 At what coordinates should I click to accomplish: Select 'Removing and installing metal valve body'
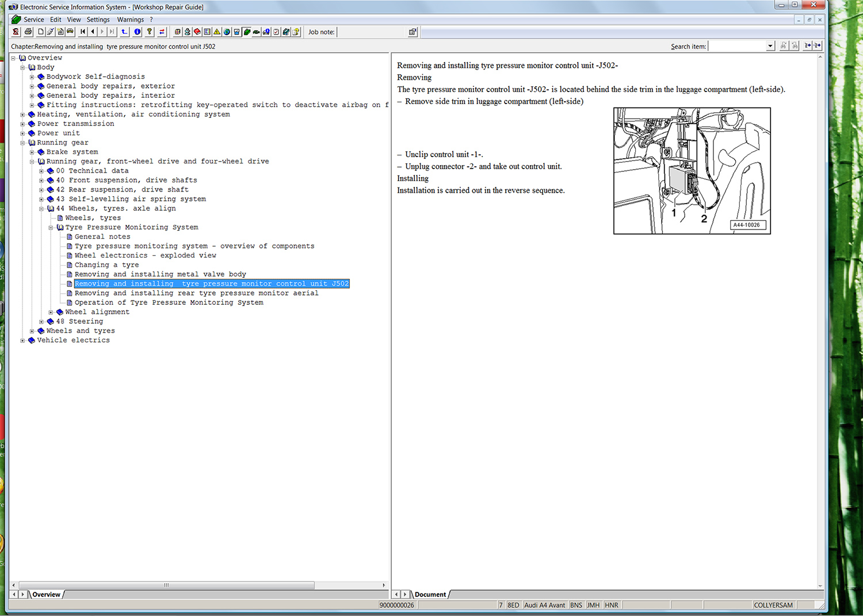click(x=160, y=274)
